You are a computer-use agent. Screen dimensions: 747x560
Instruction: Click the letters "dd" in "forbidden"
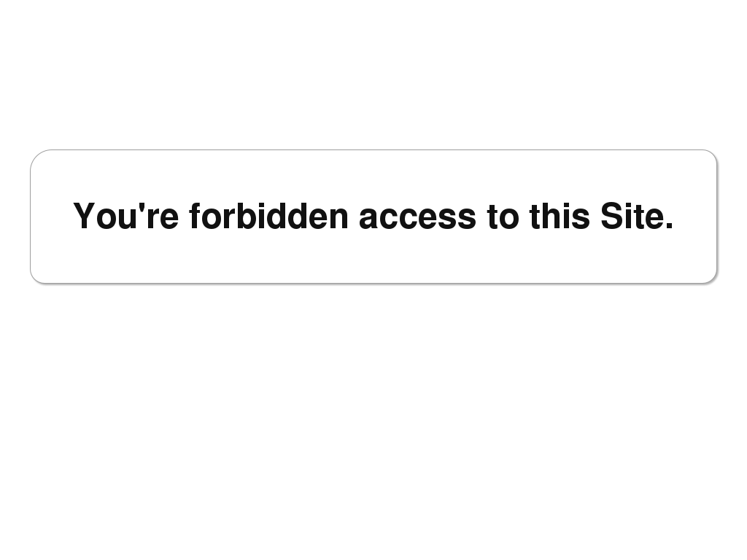click(x=290, y=217)
